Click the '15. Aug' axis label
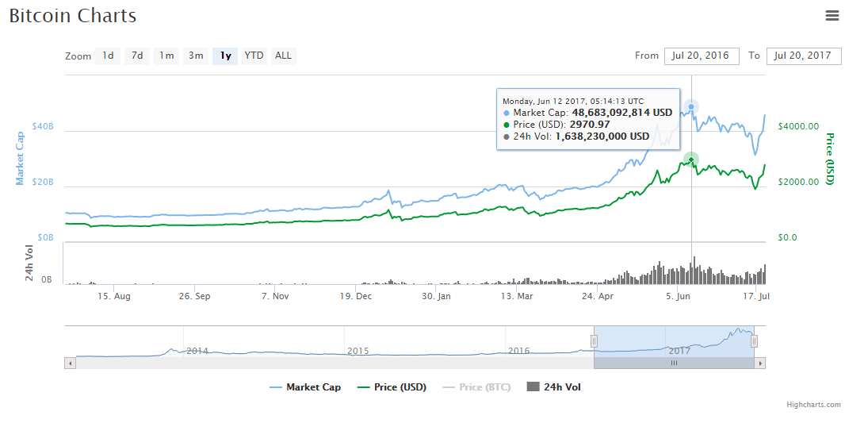Viewport: 868px width, 423px height. click(x=114, y=297)
